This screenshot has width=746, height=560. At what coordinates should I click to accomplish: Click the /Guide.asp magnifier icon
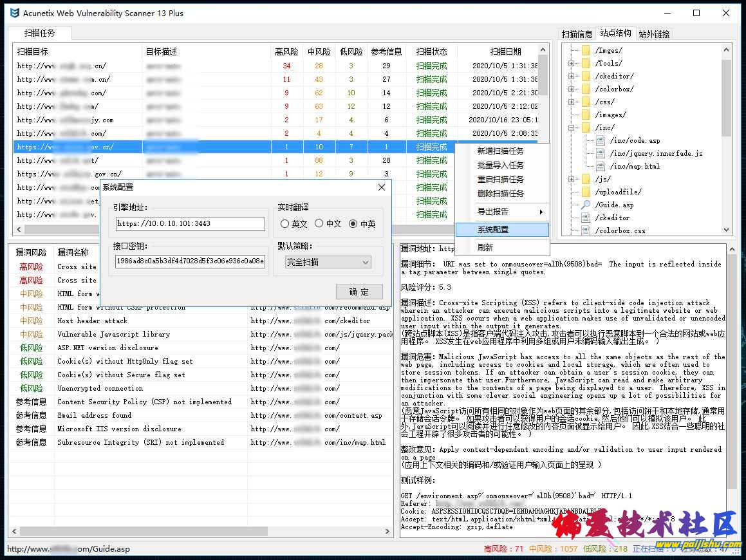coord(586,205)
